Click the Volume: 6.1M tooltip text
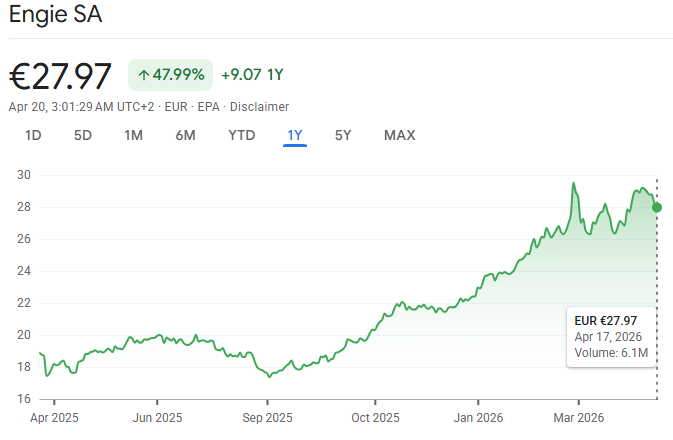The width and height of the screenshot is (673, 440). pos(611,353)
